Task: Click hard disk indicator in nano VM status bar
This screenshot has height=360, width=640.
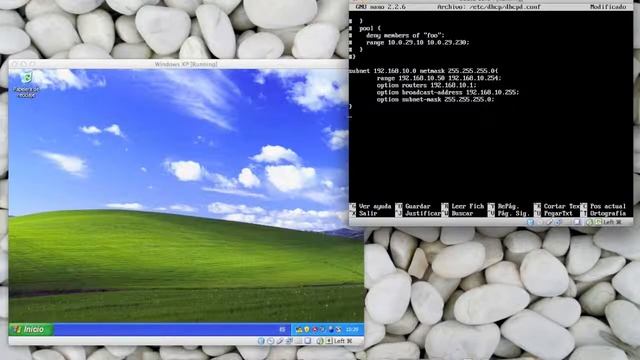Action: click(531, 222)
